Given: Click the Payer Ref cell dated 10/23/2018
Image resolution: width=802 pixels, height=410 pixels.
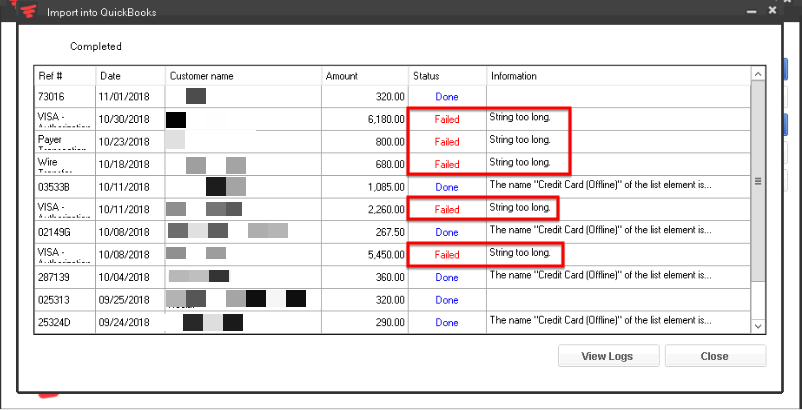Looking at the screenshot, I should [65, 142].
